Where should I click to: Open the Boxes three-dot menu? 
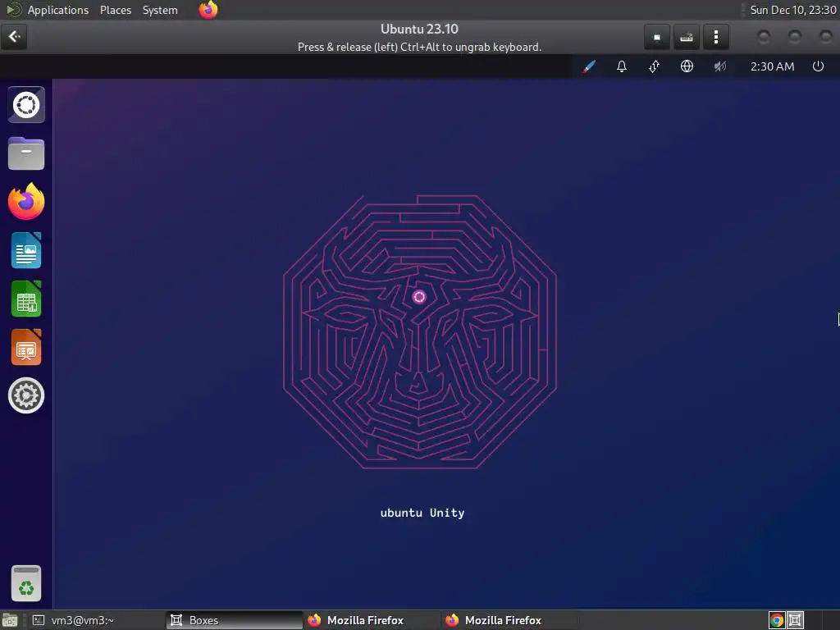[x=715, y=37]
